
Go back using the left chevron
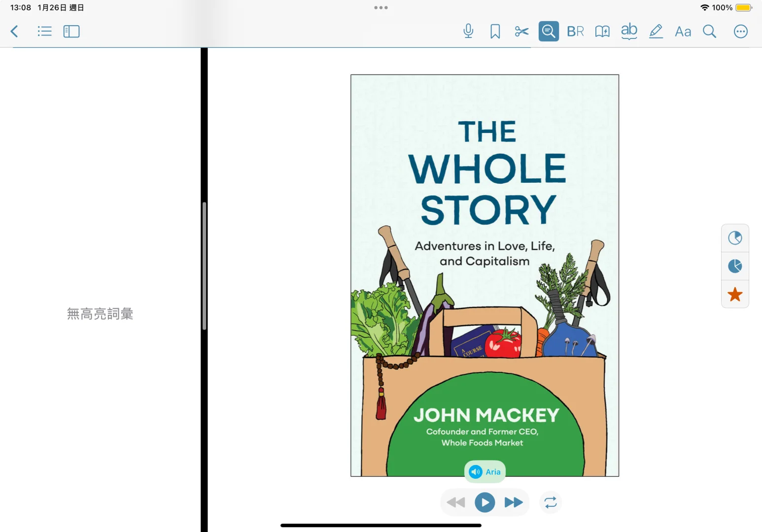point(14,32)
